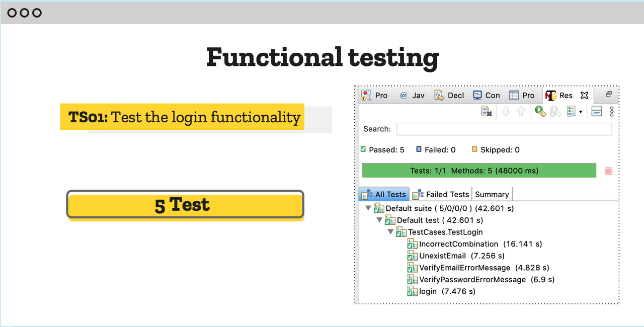Switch to the Failed Tests tab
This screenshot has width=644, height=327.
pos(441,194)
